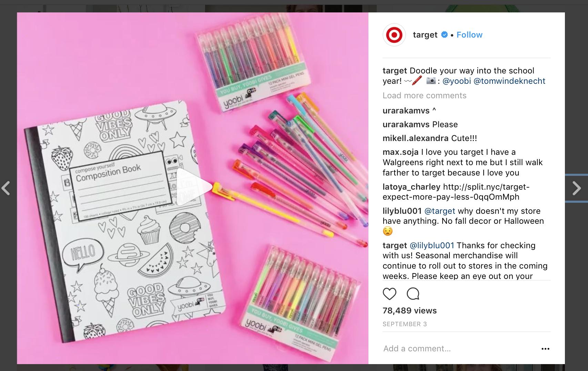Go to next post with right arrow
The image size is (588, 371).
pos(577,188)
